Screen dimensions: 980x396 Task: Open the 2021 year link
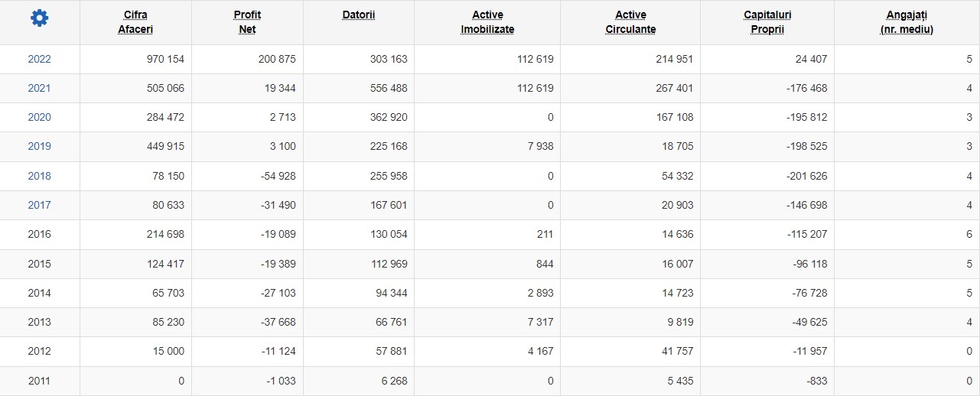click(39, 88)
